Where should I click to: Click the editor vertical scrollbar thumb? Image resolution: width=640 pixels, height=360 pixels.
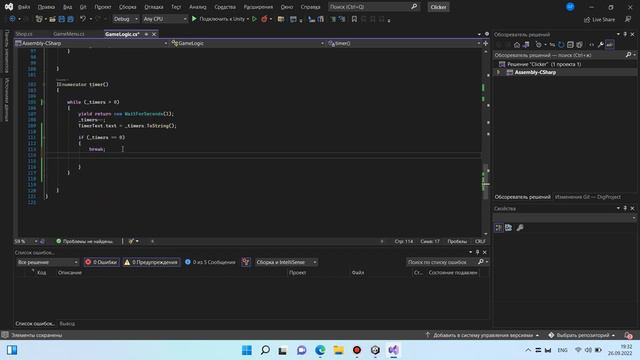tap(485, 181)
